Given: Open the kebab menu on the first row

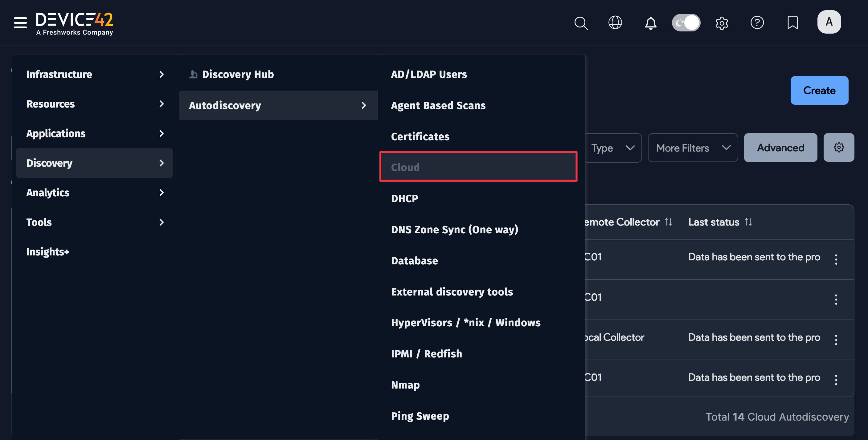Looking at the screenshot, I should point(837,259).
